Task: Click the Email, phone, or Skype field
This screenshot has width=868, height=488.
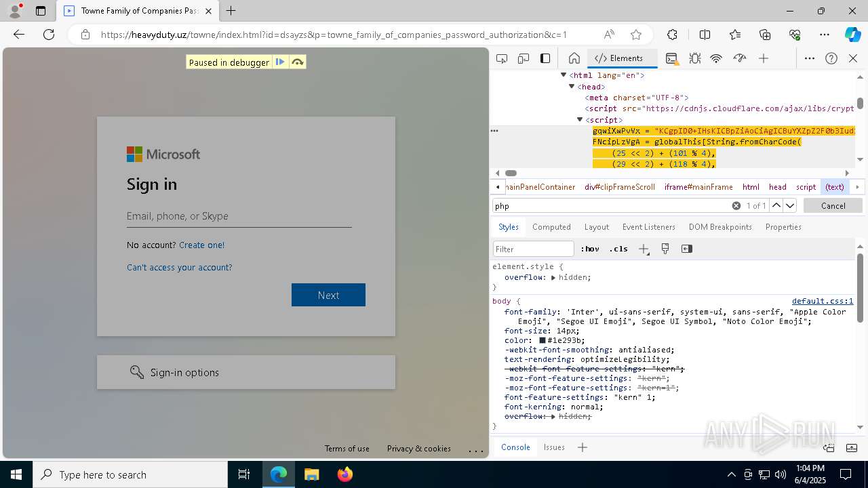Action: [239, 216]
